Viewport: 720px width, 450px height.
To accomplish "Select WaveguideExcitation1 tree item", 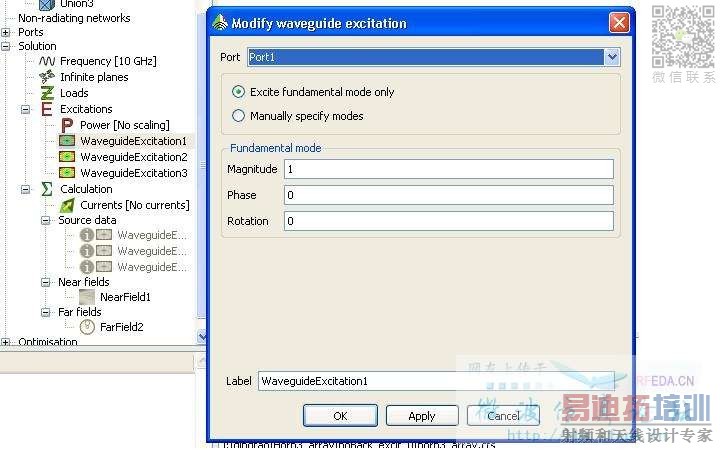I will (x=134, y=141).
